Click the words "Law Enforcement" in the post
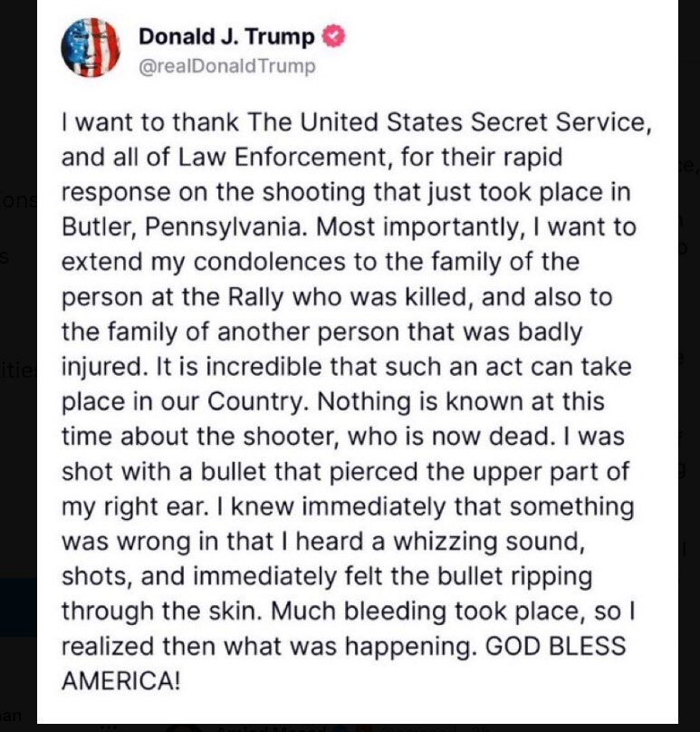 (x=283, y=158)
